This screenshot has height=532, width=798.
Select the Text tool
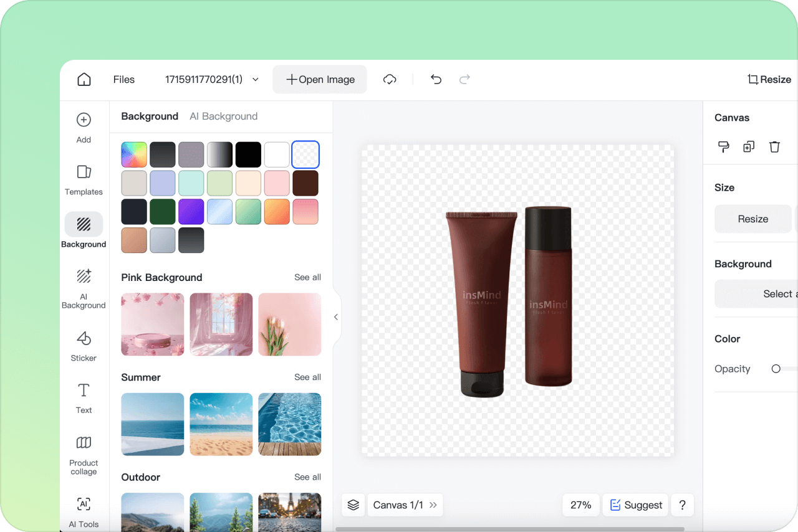pyautogui.click(x=84, y=398)
